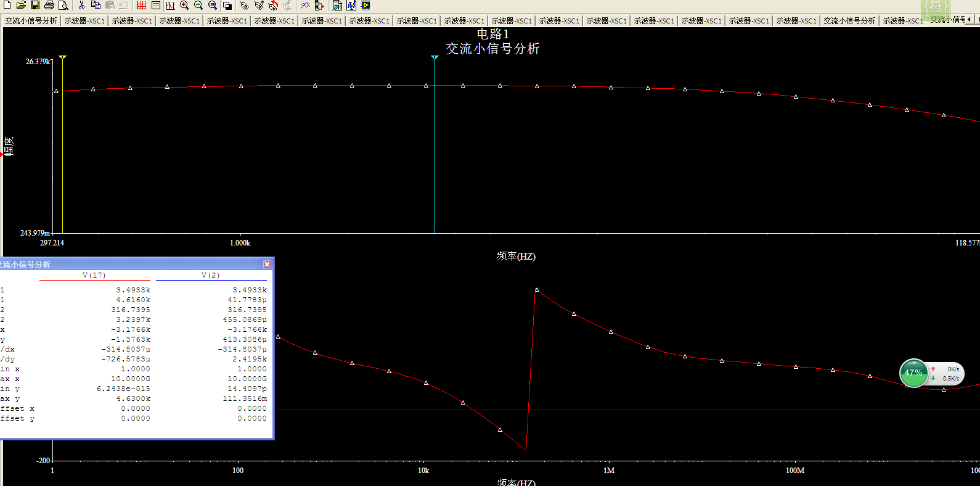Open Print Preview from the toolbar
This screenshot has height=486, width=980.
tap(63, 6)
